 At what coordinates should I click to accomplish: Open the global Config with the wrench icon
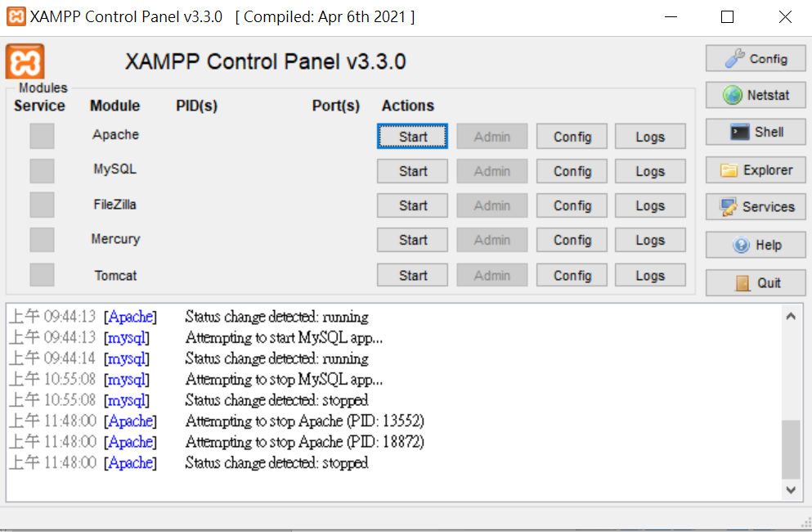[x=756, y=59]
